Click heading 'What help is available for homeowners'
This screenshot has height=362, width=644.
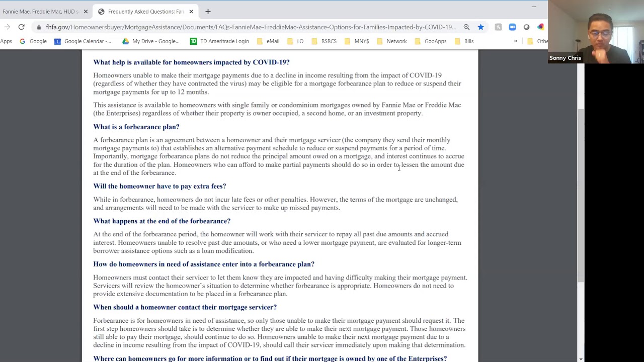191,62
